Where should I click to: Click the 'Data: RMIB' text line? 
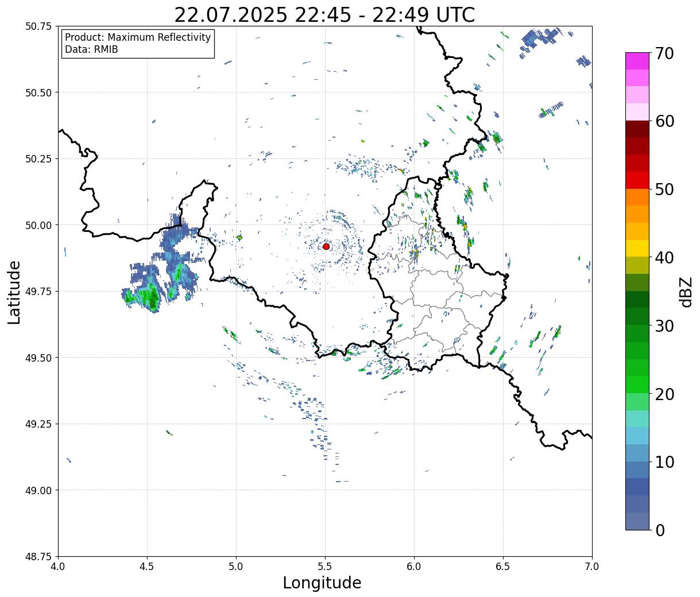point(91,49)
